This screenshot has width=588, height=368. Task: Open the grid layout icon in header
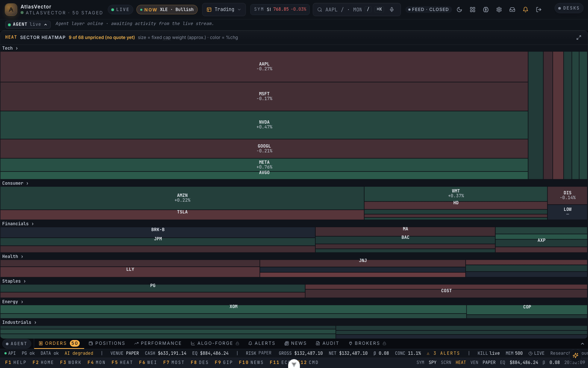(473, 10)
